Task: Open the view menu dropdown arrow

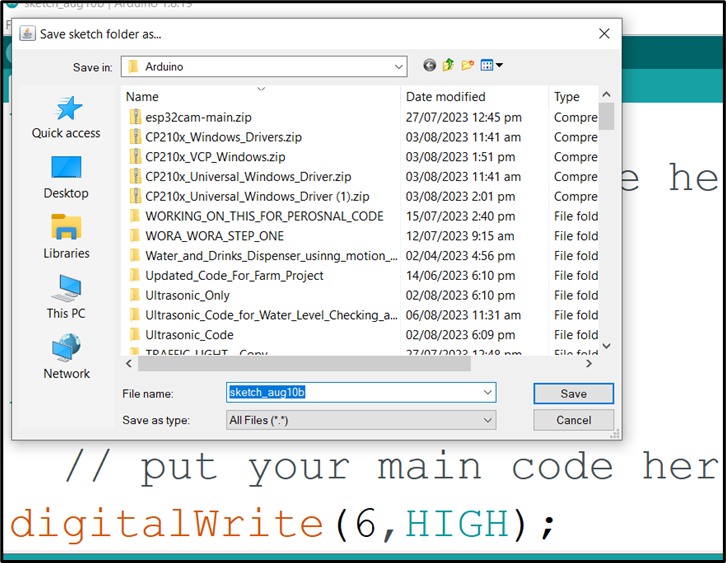Action: (x=500, y=65)
